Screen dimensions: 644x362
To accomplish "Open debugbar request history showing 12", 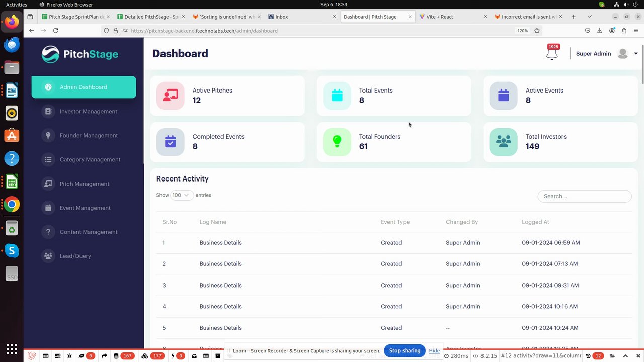I will tap(595, 356).
